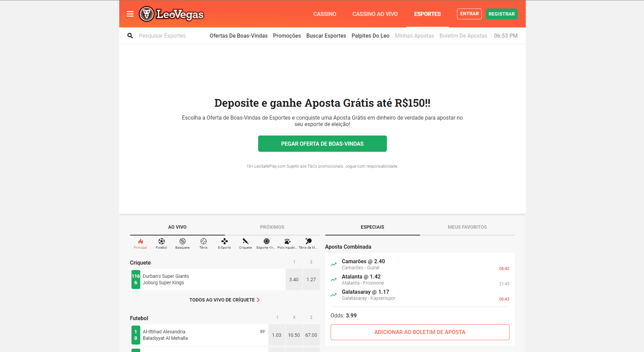Image resolution: width=644 pixels, height=352 pixels.
Task: Click the Críquete section heading
Action: (x=140, y=263)
